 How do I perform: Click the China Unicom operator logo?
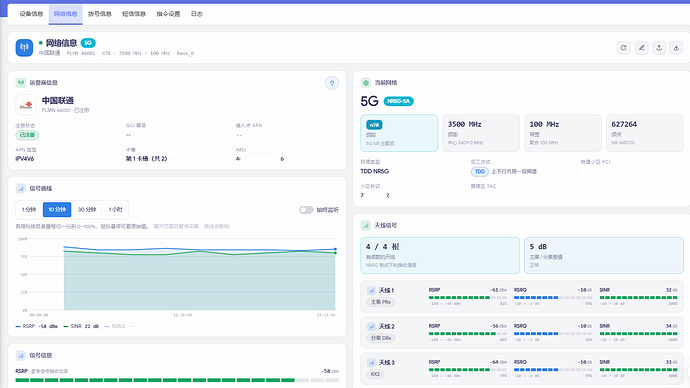pyautogui.click(x=26, y=105)
